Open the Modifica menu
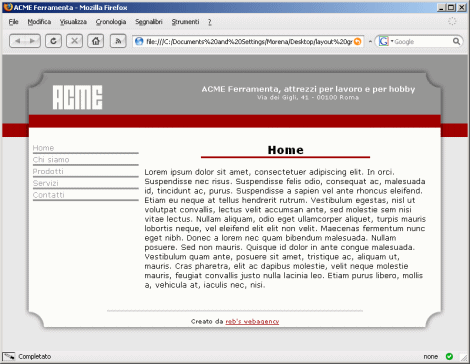The image size is (470, 364). click(x=39, y=22)
